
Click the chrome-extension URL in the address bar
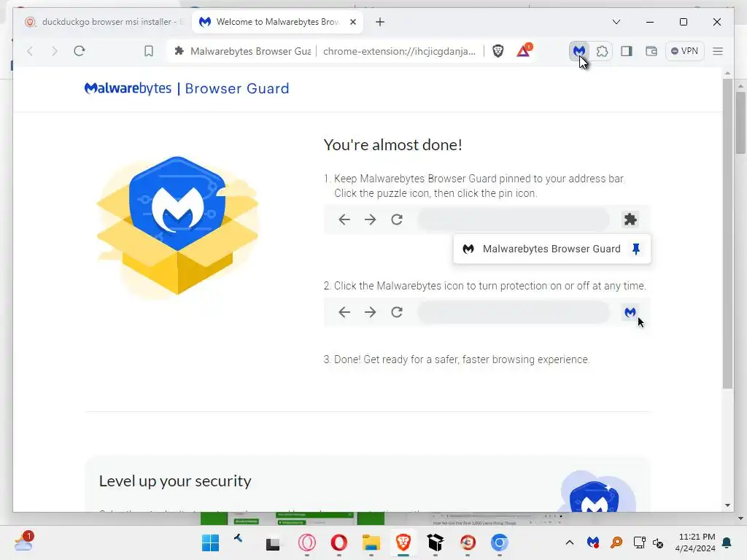pos(399,51)
